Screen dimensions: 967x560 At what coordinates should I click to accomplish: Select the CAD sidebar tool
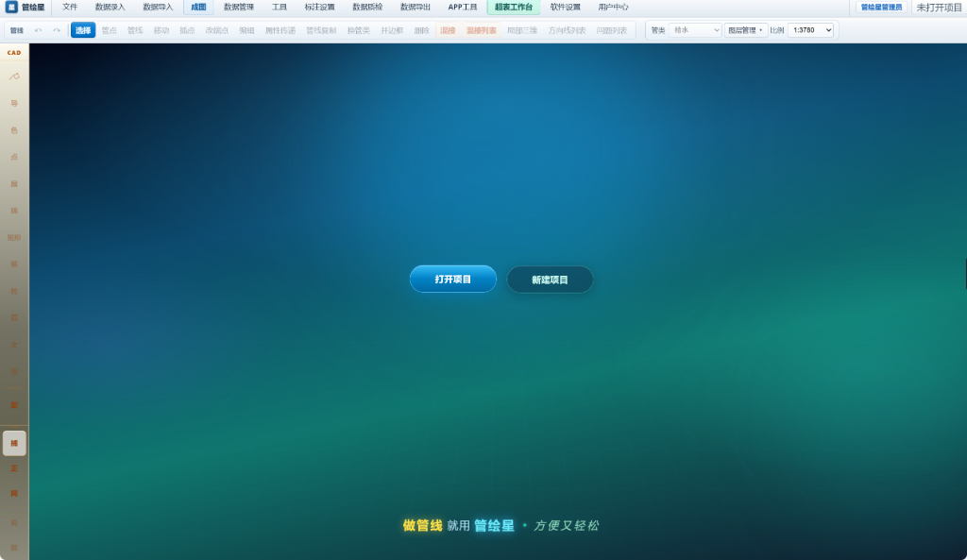[14, 53]
